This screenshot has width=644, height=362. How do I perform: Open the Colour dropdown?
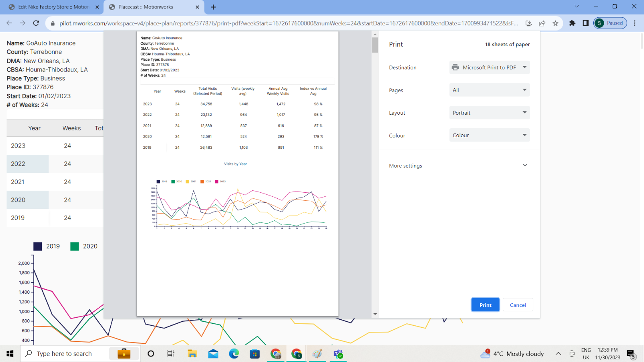[x=489, y=135]
